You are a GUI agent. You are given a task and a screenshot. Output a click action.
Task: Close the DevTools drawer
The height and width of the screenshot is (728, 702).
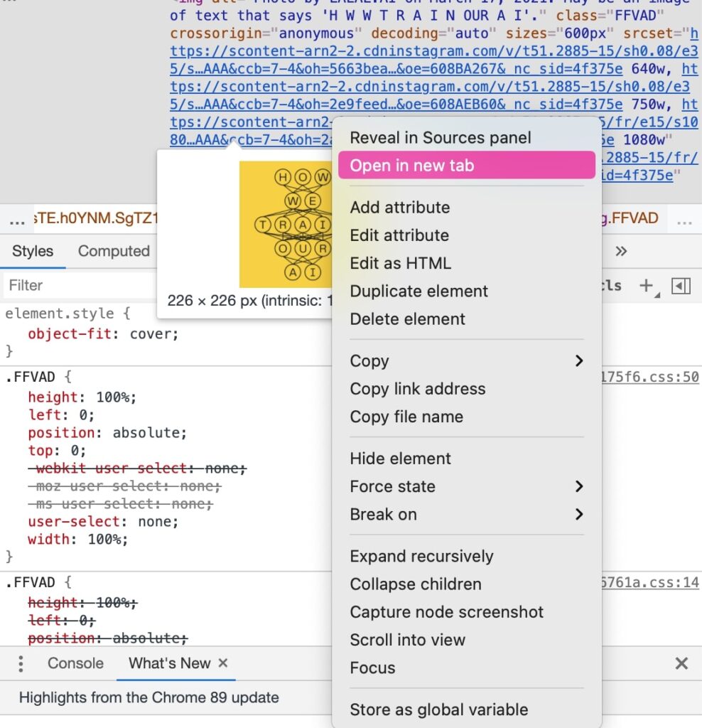681,663
